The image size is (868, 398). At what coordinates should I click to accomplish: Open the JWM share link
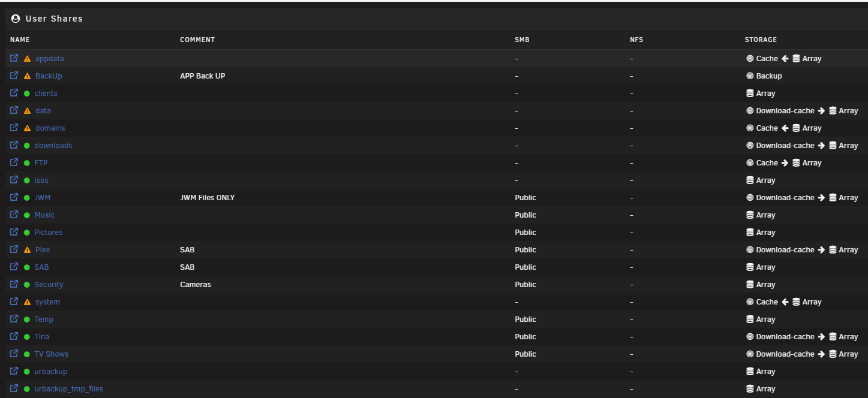pyautogui.click(x=43, y=198)
